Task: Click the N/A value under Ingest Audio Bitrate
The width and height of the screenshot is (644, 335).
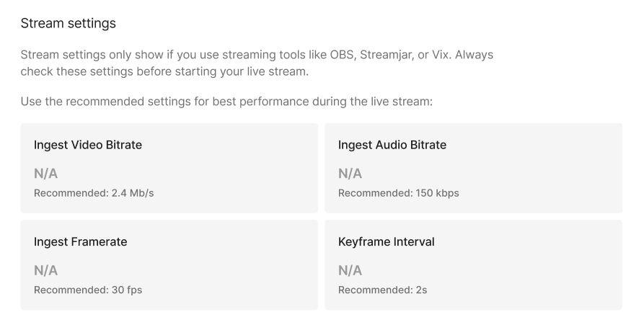Action: point(350,174)
